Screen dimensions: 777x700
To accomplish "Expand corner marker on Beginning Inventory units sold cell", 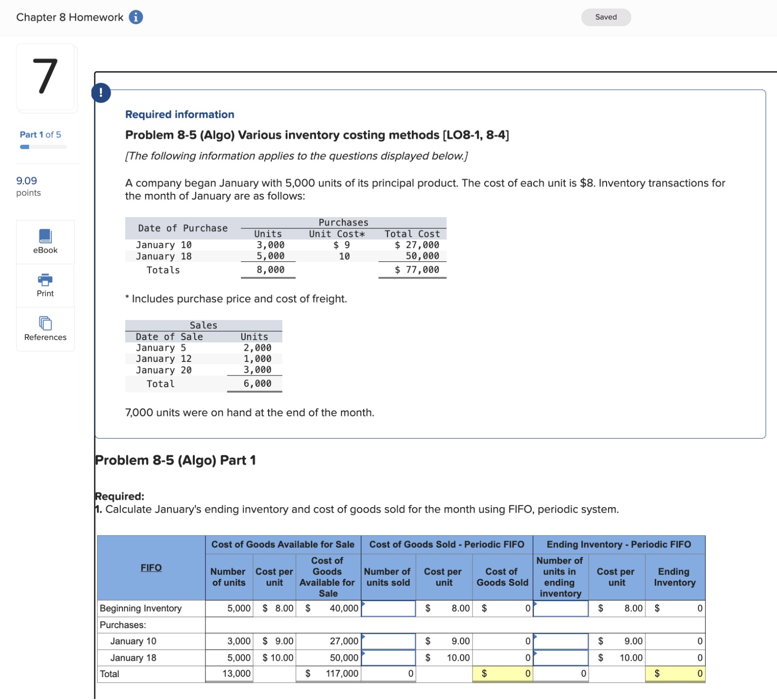I will (363, 602).
